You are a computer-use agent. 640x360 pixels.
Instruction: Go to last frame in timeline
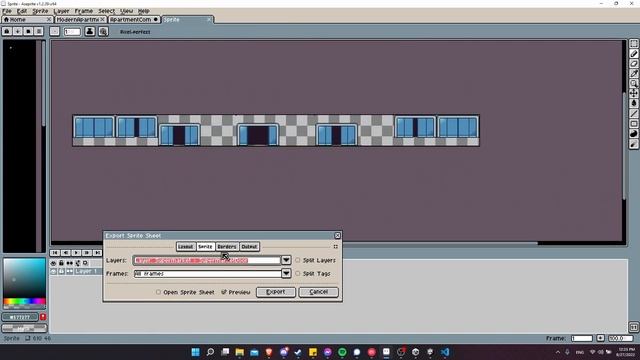click(97, 253)
